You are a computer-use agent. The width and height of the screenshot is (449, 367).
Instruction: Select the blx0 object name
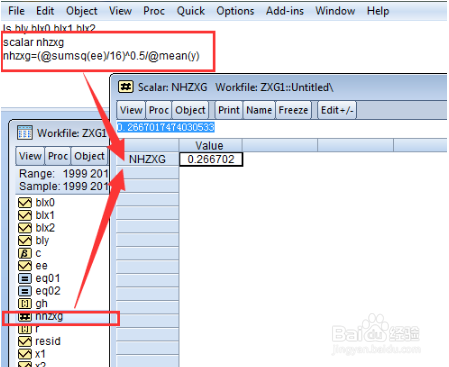pyautogui.click(x=45, y=202)
